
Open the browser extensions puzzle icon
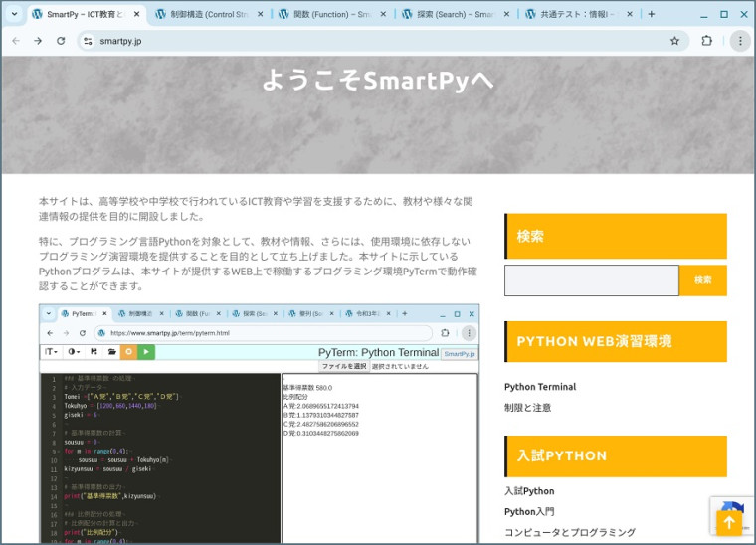(x=707, y=41)
